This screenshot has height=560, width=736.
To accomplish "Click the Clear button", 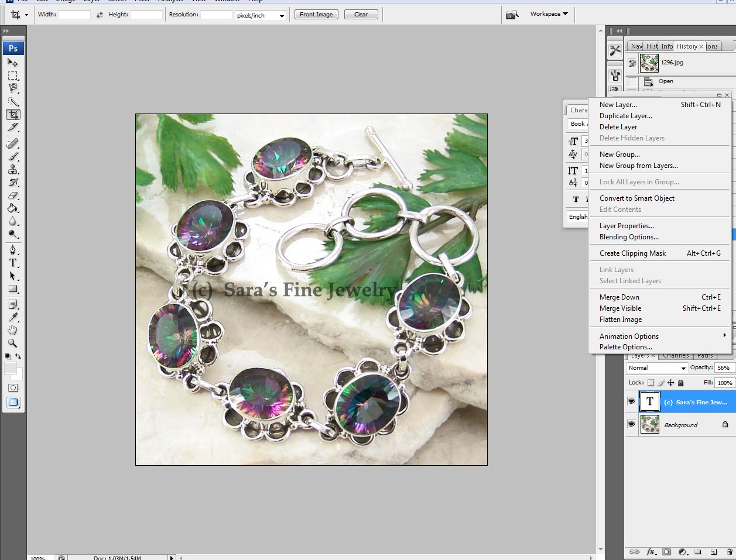I will (361, 15).
